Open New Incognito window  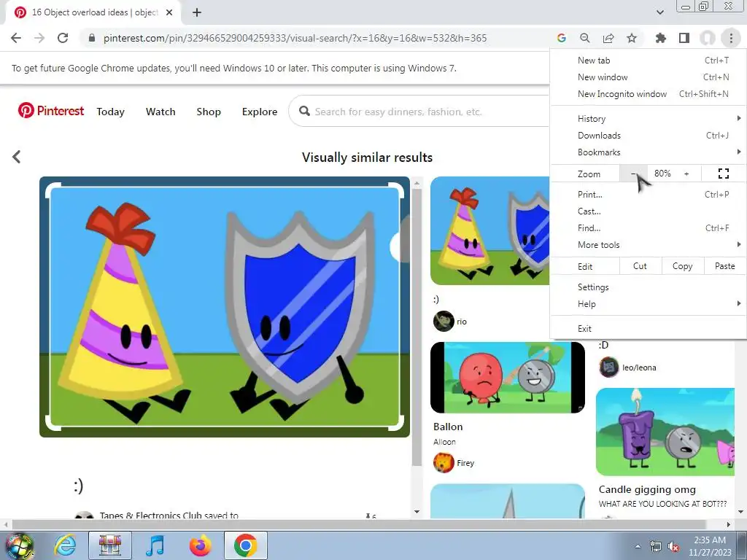(x=648, y=94)
